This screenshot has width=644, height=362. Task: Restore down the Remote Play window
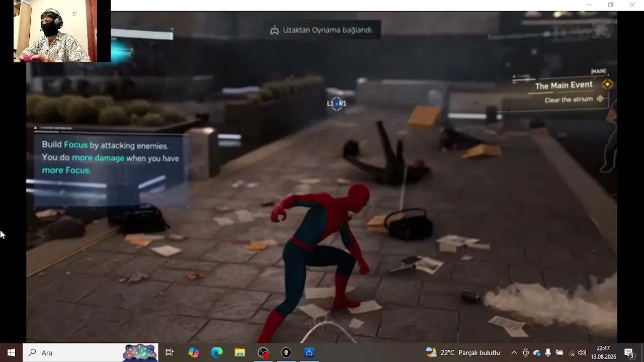coord(610,5)
